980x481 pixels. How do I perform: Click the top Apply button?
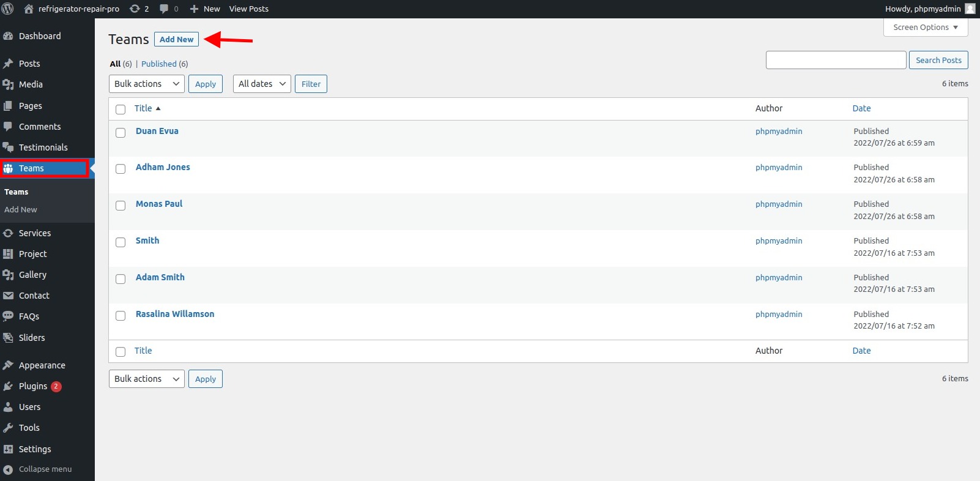[206, 84]
